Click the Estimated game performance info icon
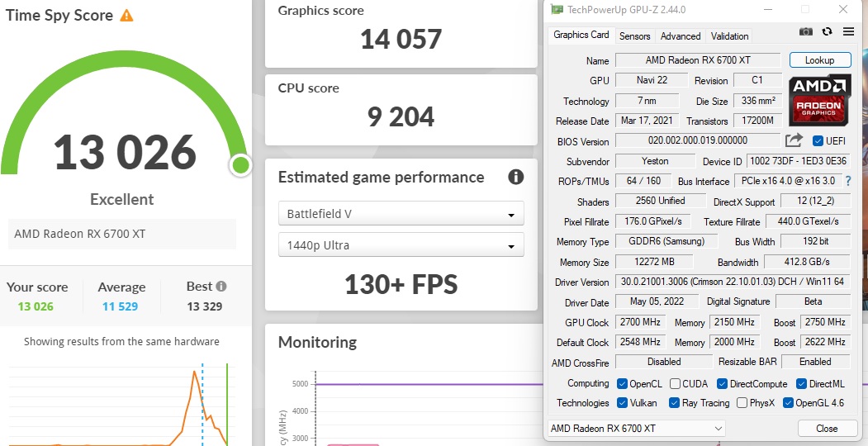Image resolution: width=868 pixels, height=446 pixels. pyautogui.click(x=515, y=177)
